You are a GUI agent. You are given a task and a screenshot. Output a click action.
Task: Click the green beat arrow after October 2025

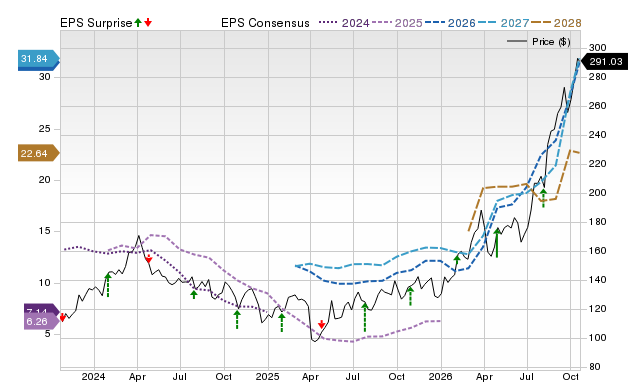411,296
